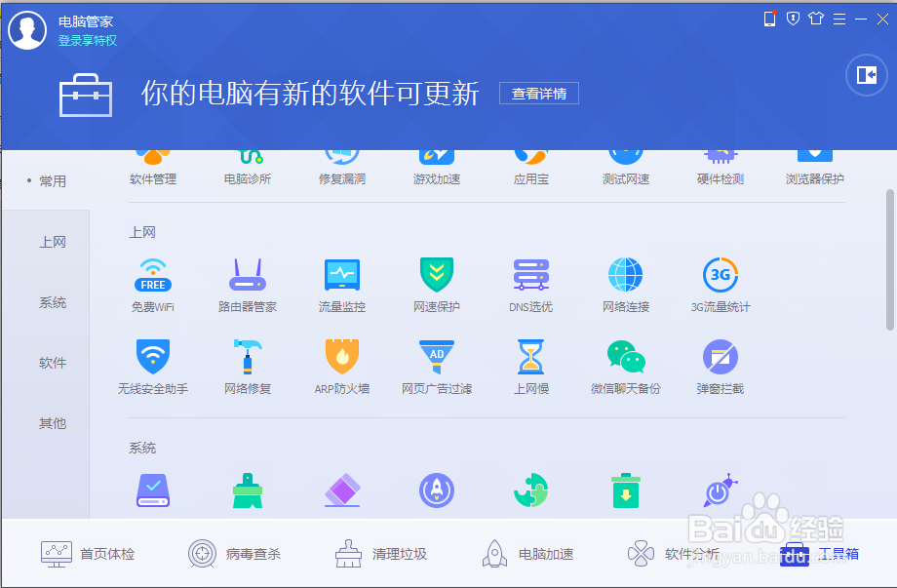The height and width of the screenshot is (588, 897).
Task: Click the phone icon in title bar
Action: pyautogui.click(x=770, y=19)
